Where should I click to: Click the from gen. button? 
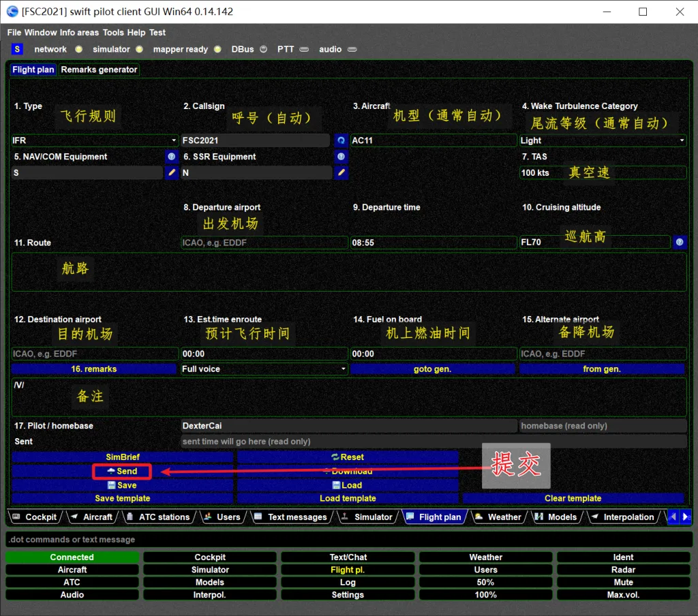[602, 369]
